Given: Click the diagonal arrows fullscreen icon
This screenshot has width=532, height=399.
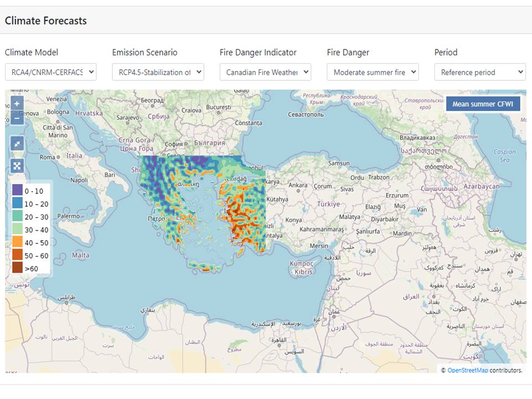Looking at the screenshot, I should (x=17, y=144).
